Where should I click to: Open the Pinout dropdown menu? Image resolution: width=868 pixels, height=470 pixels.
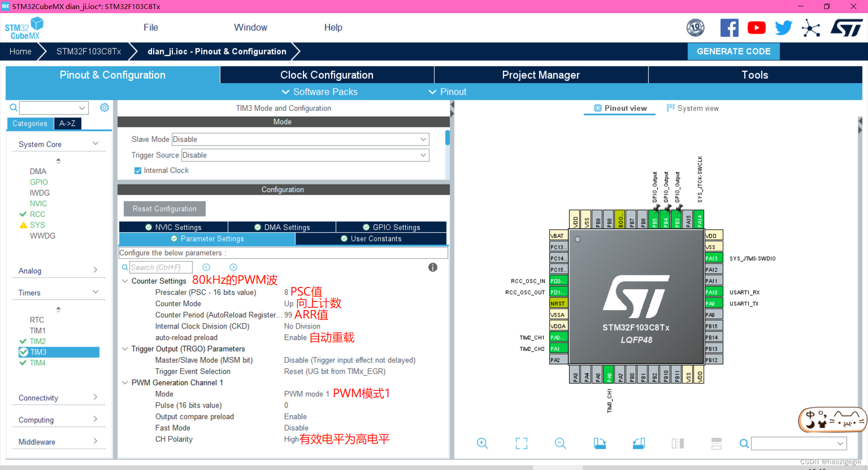(x=447, y=92)
